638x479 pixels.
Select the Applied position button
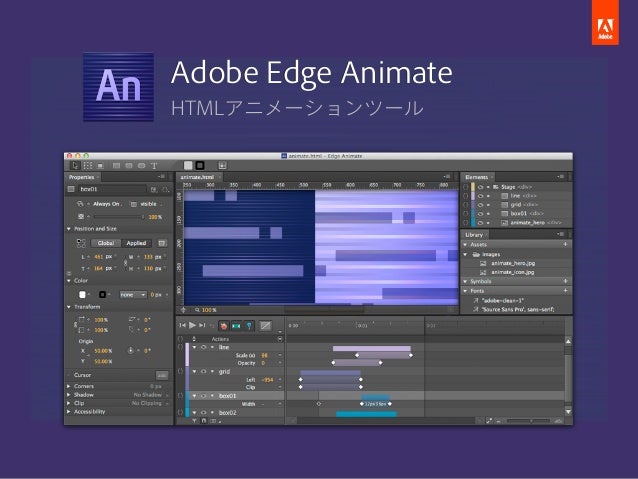pos(136,243)
